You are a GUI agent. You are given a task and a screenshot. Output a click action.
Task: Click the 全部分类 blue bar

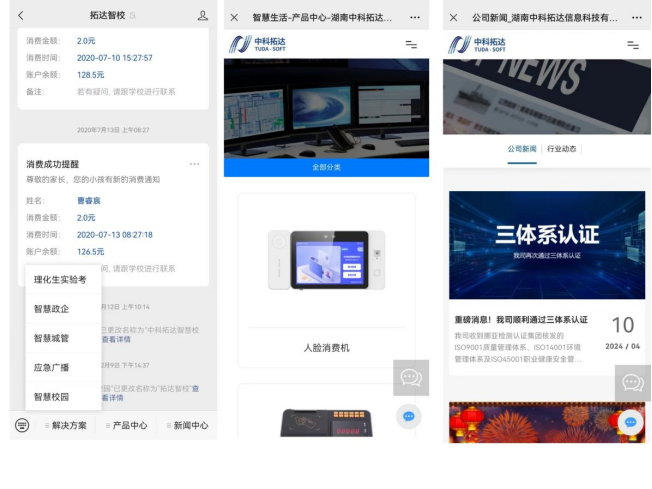pos(326,167)
